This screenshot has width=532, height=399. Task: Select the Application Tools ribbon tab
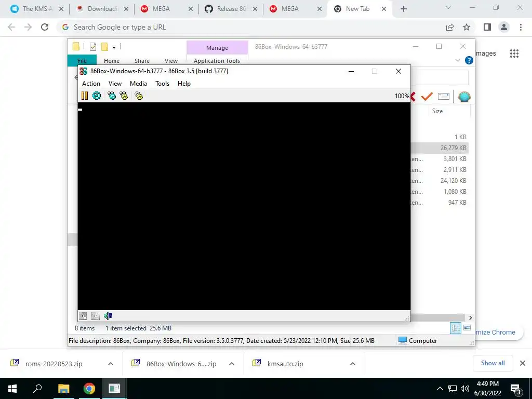[x=217, y=60]
